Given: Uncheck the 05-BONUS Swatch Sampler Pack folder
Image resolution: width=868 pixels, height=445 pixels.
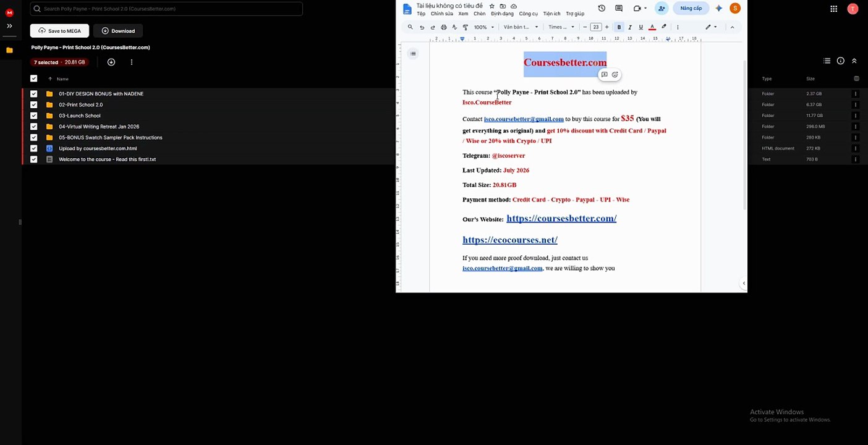Looking at the screenshot, I should [33, 137].
